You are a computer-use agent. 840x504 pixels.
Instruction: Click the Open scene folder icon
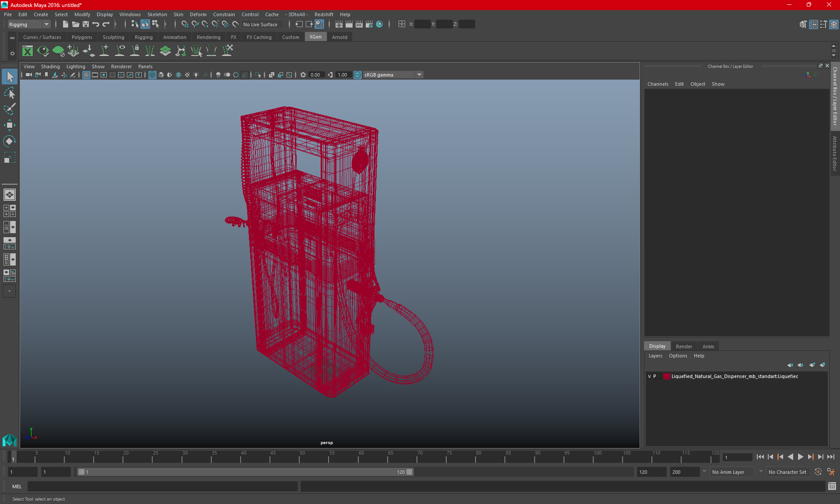(75, 24)
